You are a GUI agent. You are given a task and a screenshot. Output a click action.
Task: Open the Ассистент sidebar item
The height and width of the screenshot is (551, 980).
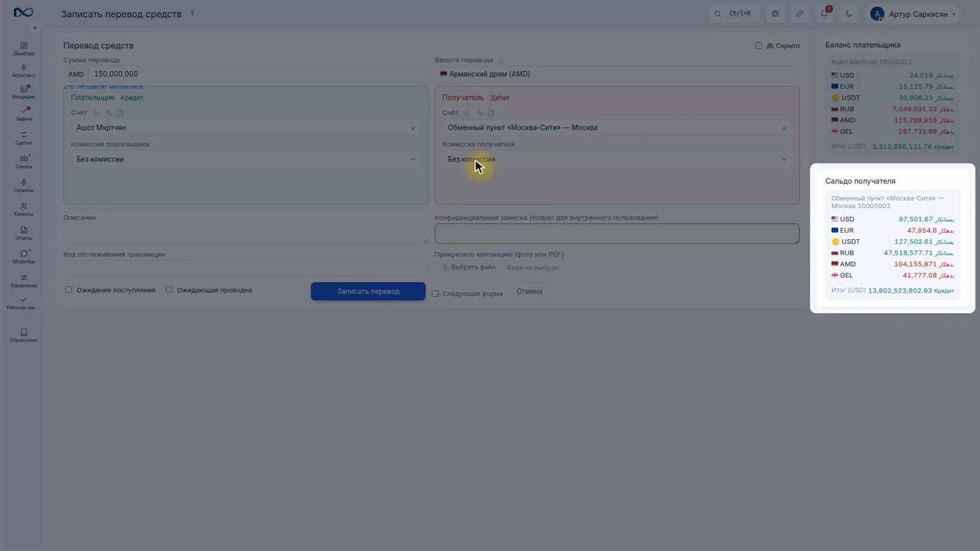[x=23, y=70]
